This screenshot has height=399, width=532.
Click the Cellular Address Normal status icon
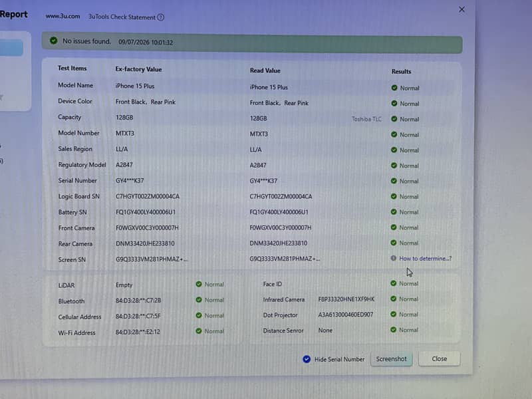click(199, 315)
